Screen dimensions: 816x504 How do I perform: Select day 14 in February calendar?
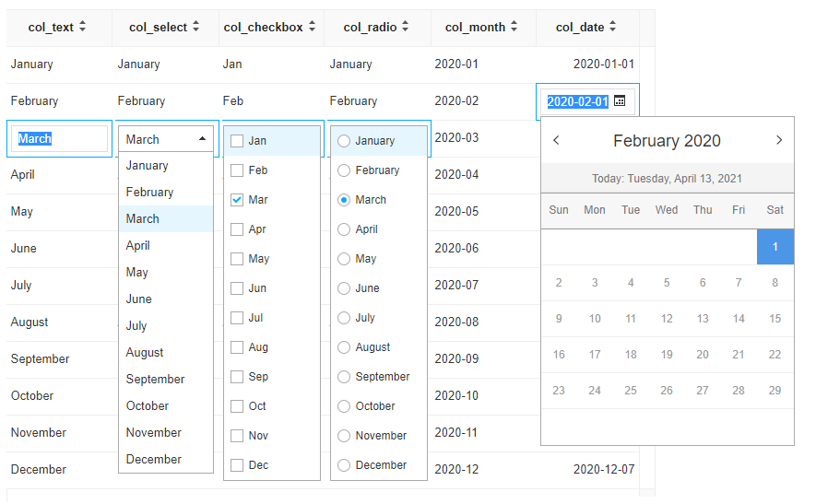tap(739, 319)
